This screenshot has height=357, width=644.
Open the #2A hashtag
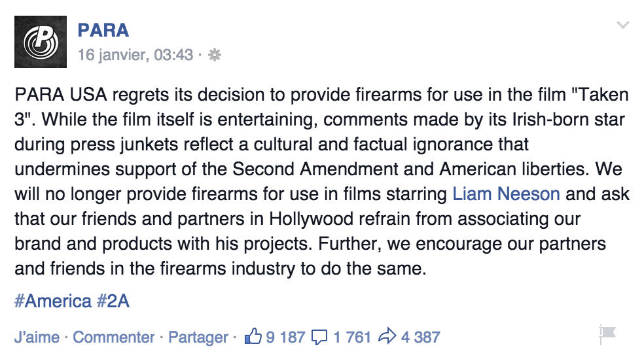coord(115,300)
